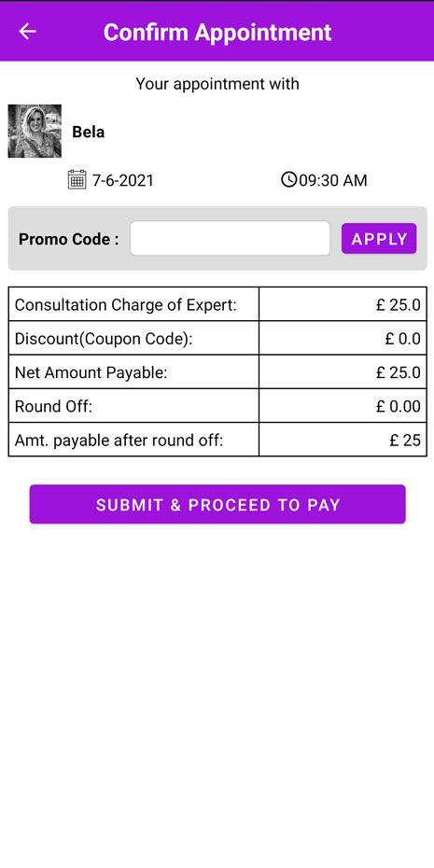Viewport: 434px width, 868px height.
Task: Click the final £ 25 payable amount
Action: pyautogui.click(x=405, y=441)
